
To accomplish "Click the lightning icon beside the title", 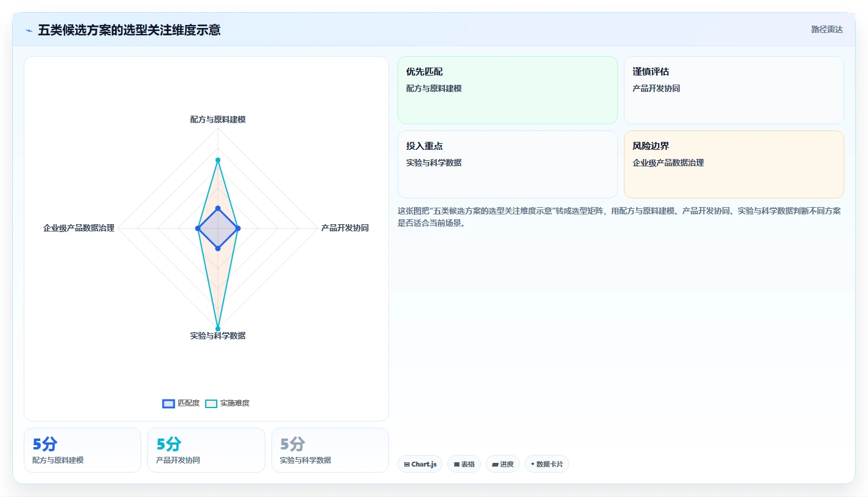I will [x=29, y=30].
